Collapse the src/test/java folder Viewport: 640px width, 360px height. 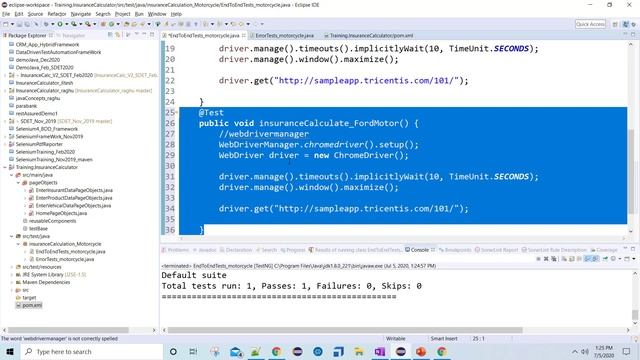[x=12, y=236]
